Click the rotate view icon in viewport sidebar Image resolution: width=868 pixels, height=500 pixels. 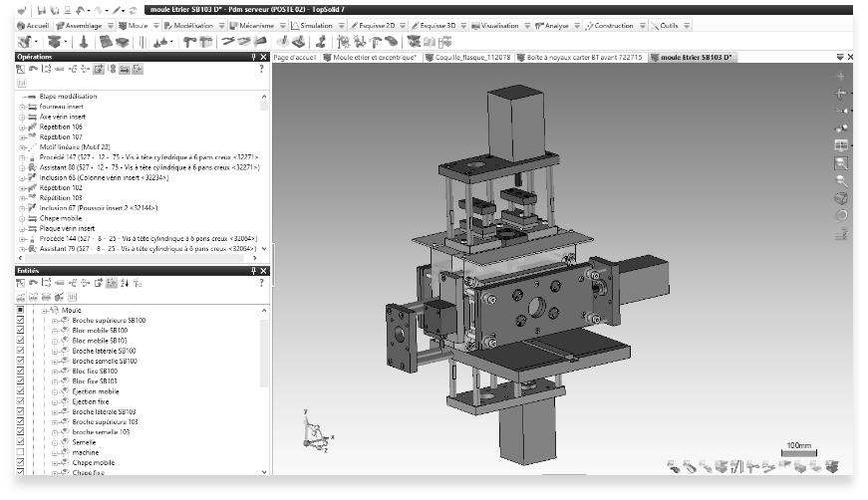coord(841,216)
